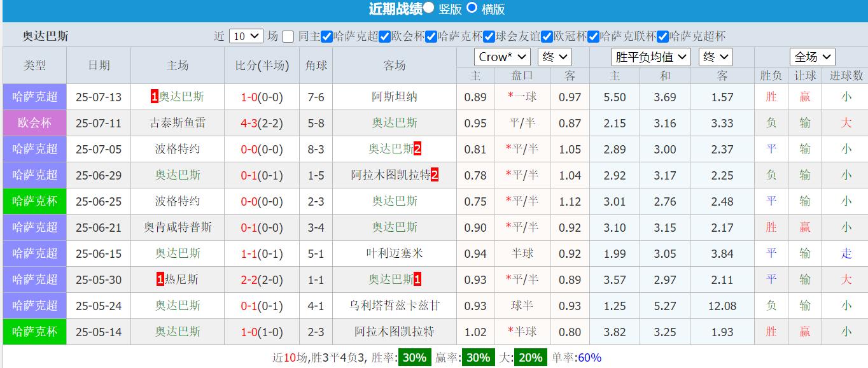Disable the 哈萨克杯 checkbox
This screenshot has height=368, width=868.
coord(430,37)
